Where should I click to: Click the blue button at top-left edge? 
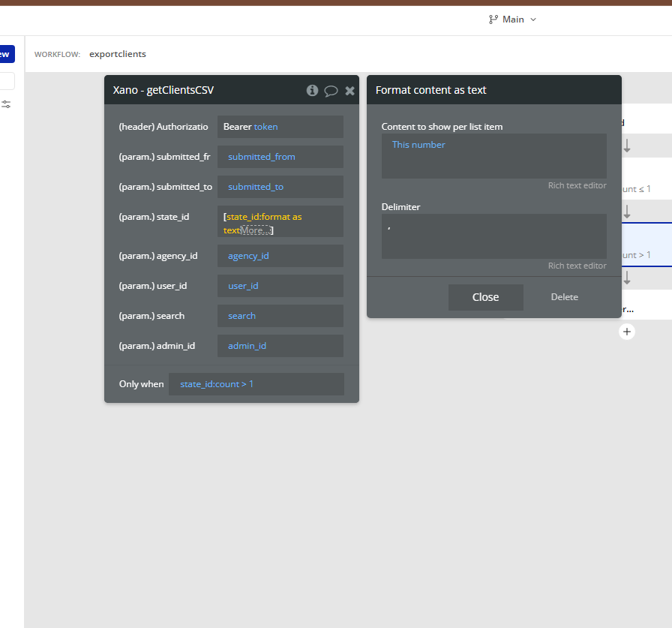click(7, 54)
